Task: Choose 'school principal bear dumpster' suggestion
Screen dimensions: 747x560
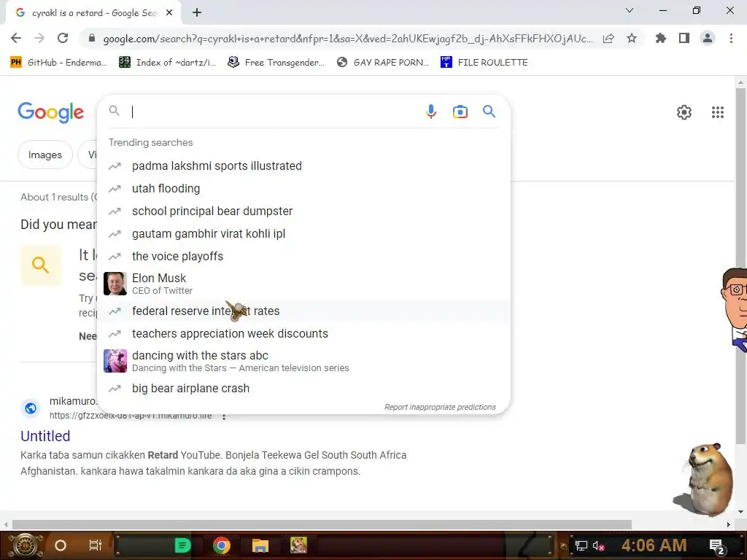Action: click(303, 211)
